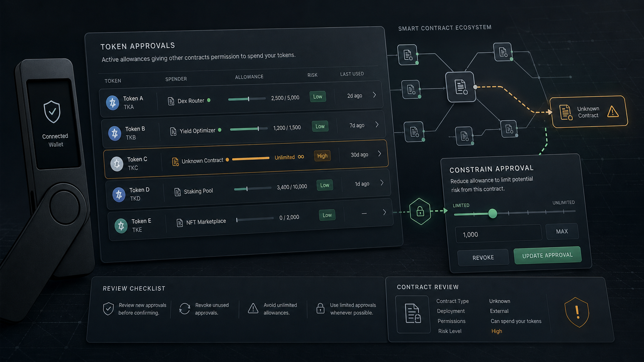Click the 'Staking Pool' spender name
Screen dimensions: 644x362
pyautogui.click(x=198, y=191)
